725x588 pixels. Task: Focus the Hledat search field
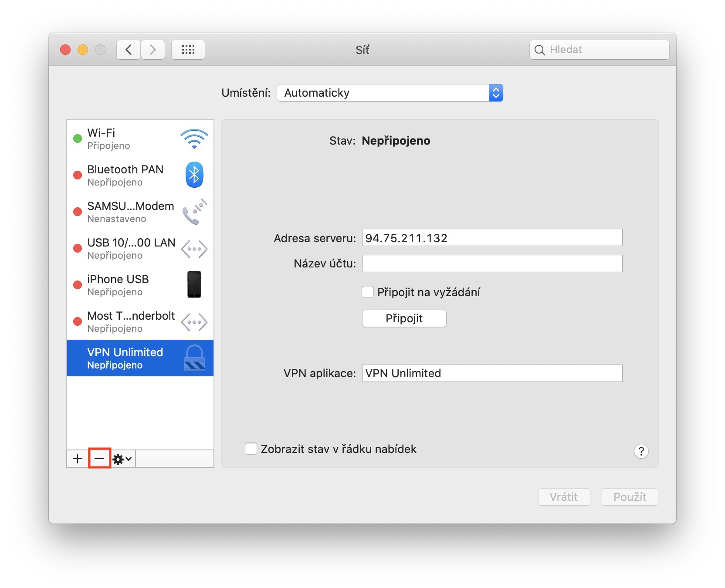tap(600, 50)
